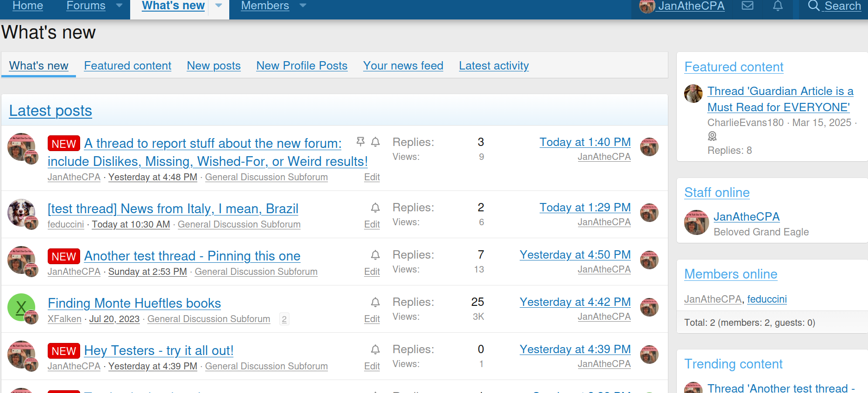
Task: Switch to the New posts tab
Action: [214, 66]
